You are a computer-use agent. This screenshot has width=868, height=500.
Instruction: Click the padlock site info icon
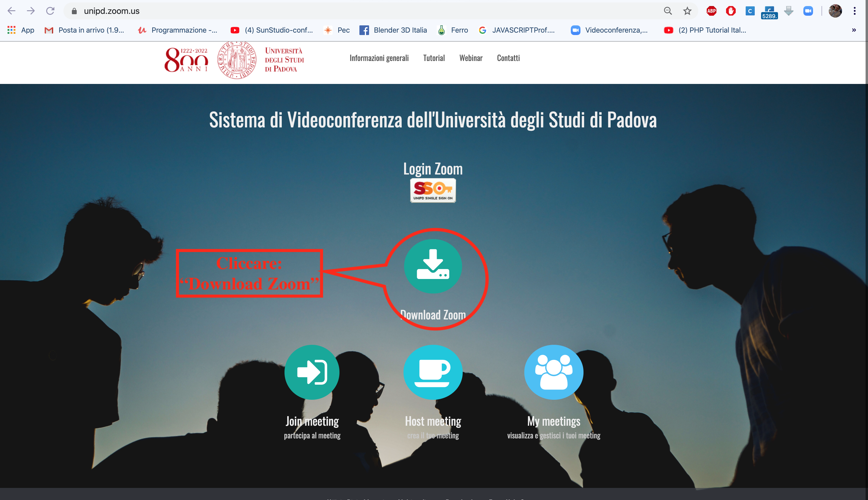(x=74, y=11)
